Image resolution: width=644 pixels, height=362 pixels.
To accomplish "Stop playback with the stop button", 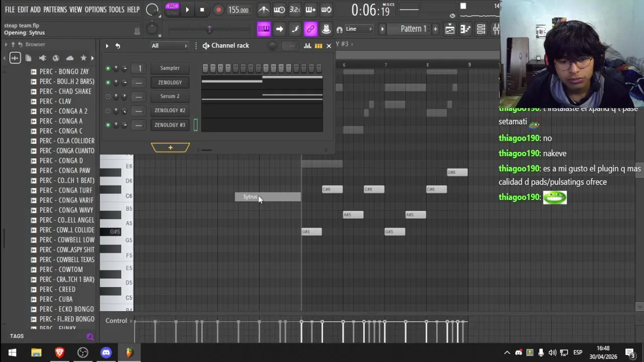I will pos(202,10).
